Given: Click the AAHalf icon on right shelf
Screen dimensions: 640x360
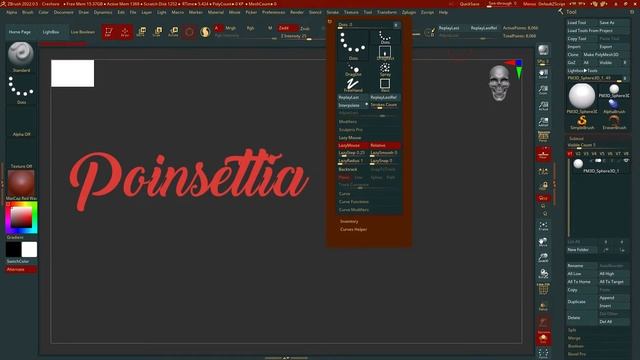Looking at the screenshot, I should click(x=543, y=122).
